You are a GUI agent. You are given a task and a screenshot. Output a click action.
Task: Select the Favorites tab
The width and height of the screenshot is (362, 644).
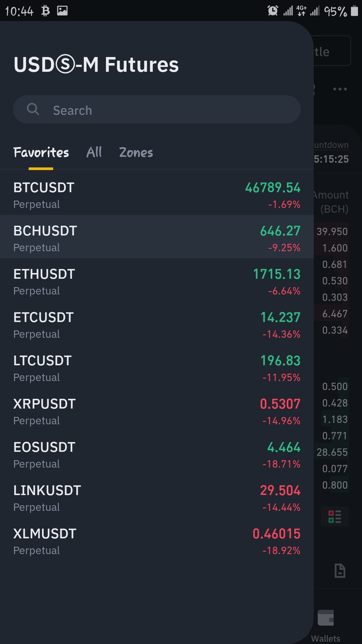[x=41, y=152]
